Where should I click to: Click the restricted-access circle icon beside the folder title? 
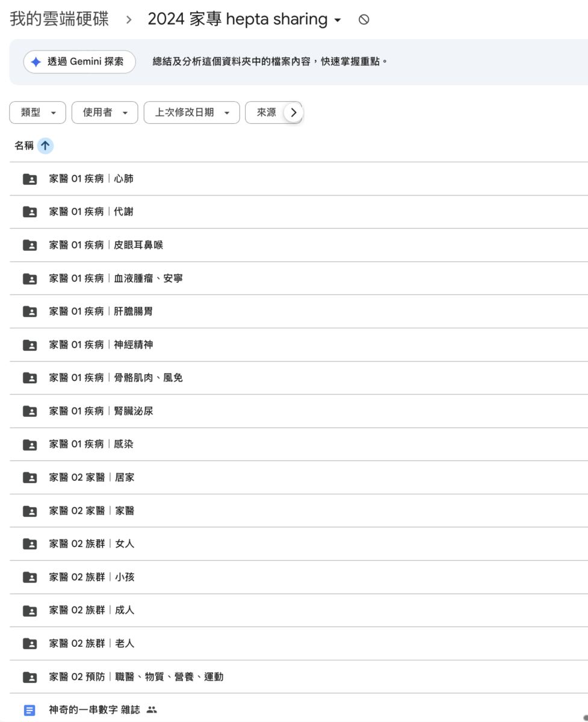(x=364, y=20)
